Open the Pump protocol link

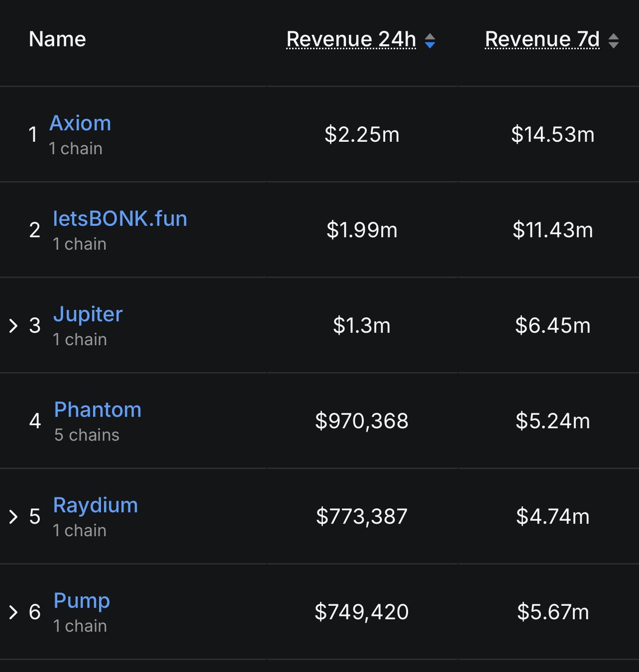coord(82,601)
